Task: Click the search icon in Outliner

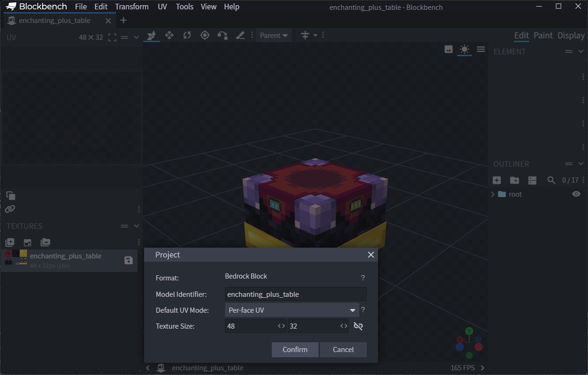Action: pyautogui.click(x=552, y=180)
